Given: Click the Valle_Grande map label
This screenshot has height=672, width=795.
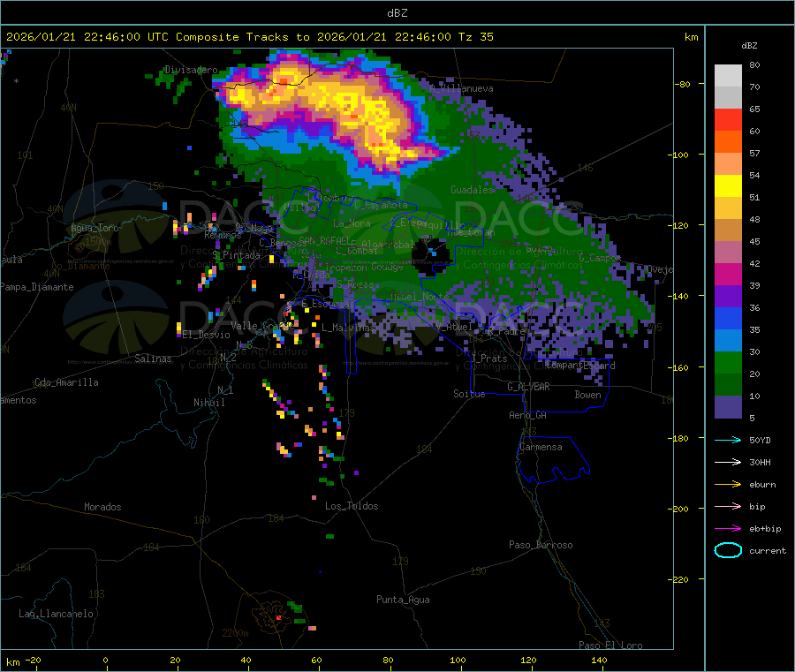Looking at the screenshot, I should pos(262,326).
